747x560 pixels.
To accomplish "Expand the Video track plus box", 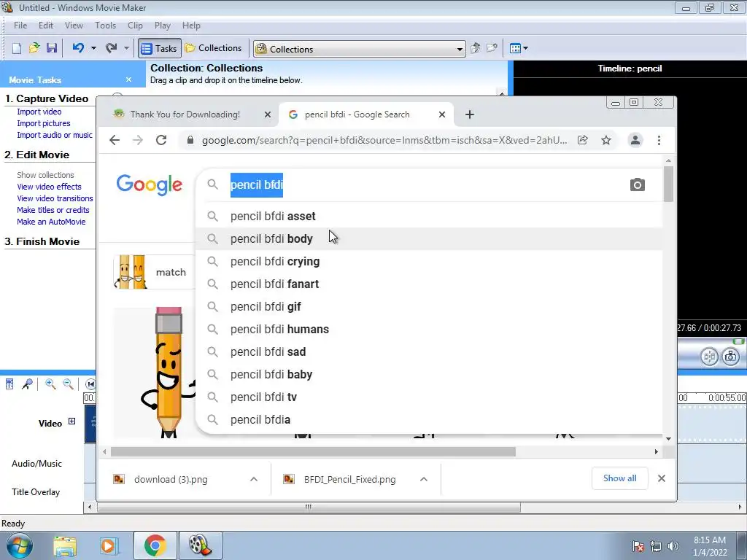I will click(x=72, y=421).
